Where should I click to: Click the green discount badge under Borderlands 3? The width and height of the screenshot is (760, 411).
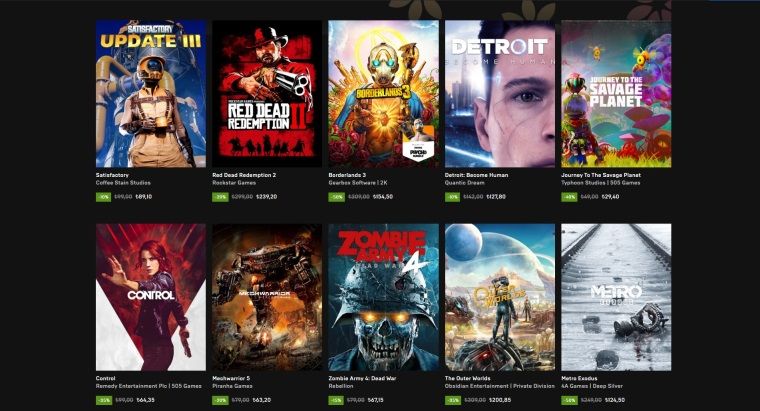(x=336, y=197)
